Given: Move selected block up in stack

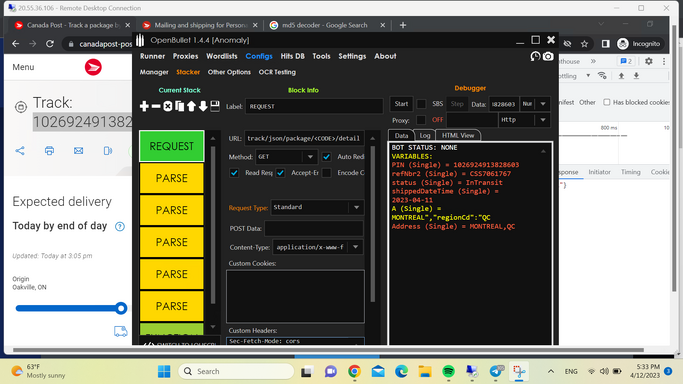Looking at the screenshot, I should (x=191, y=106).
